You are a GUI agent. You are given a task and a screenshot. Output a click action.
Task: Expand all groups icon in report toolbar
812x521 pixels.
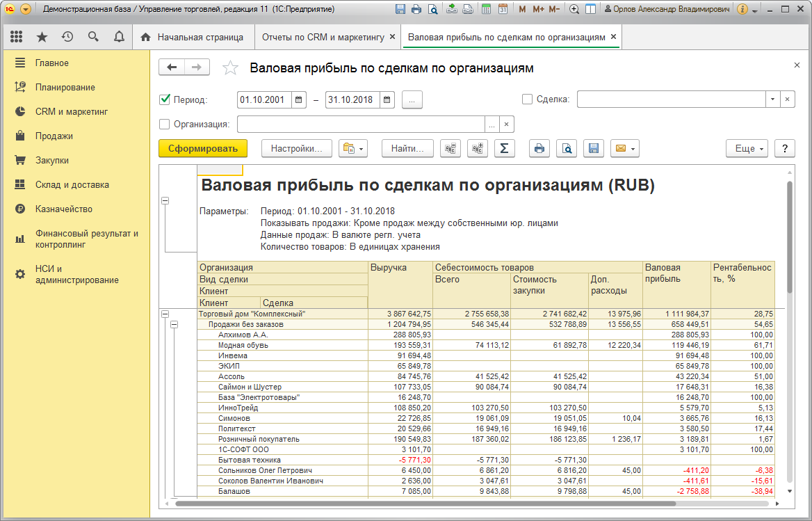[478, 149]
